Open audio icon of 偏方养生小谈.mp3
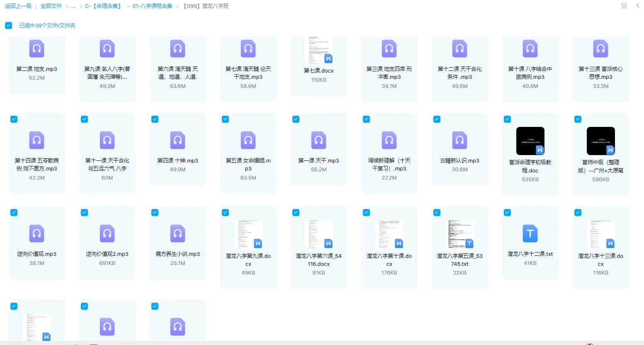The image size is (644, 345). pos(177,233)
